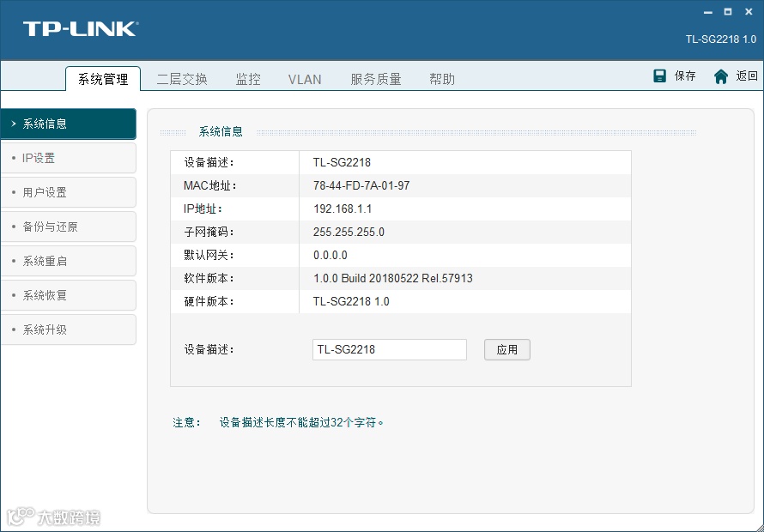Click the TP-LINK logo
The width and height of the screenshot is (764, 532).
coord(81,28)
